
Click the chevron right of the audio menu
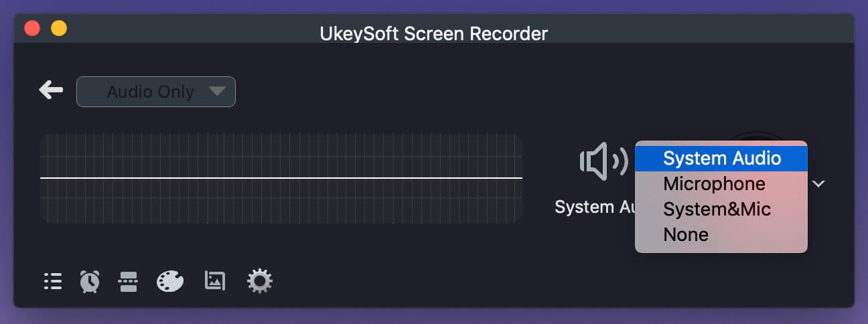tap(818, 183)
